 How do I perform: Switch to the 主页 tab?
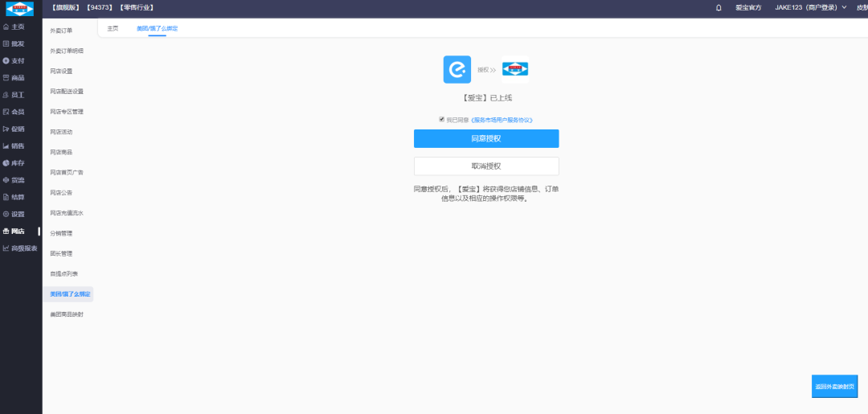pos(113,28)
